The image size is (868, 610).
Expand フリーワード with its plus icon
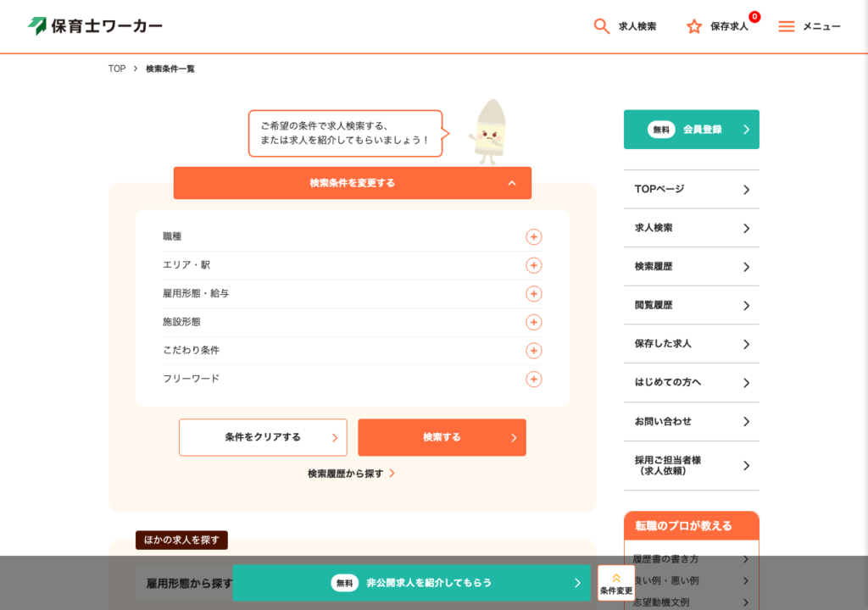tap(534, 380)
